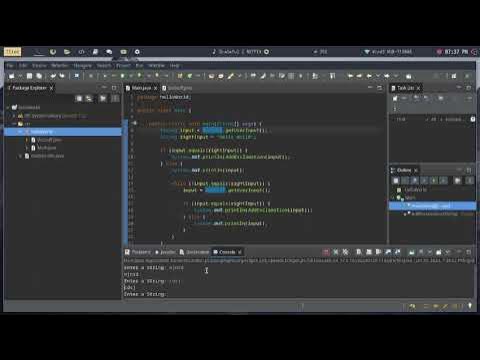Click the Collapse All icon in Package Explorer
Image resolution: width=480 pixels, height=360 pixels.
click(x=79, y=98)
